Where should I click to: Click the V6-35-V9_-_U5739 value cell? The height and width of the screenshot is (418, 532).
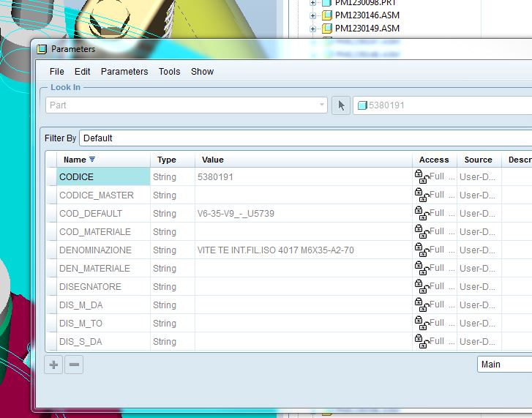[x=304, y=214]
